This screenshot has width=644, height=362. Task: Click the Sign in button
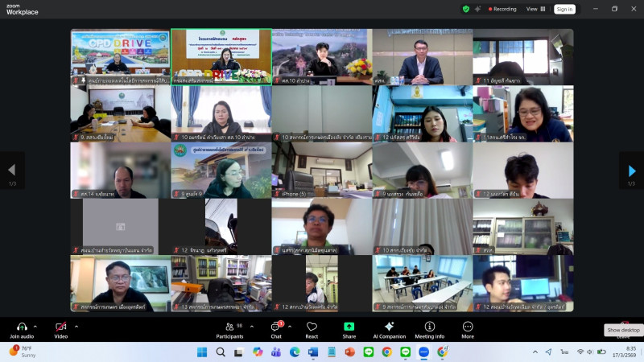[564, 9]
